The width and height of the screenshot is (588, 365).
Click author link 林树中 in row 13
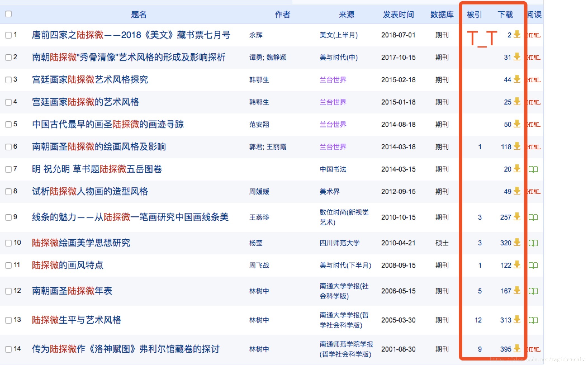(259, 320)
